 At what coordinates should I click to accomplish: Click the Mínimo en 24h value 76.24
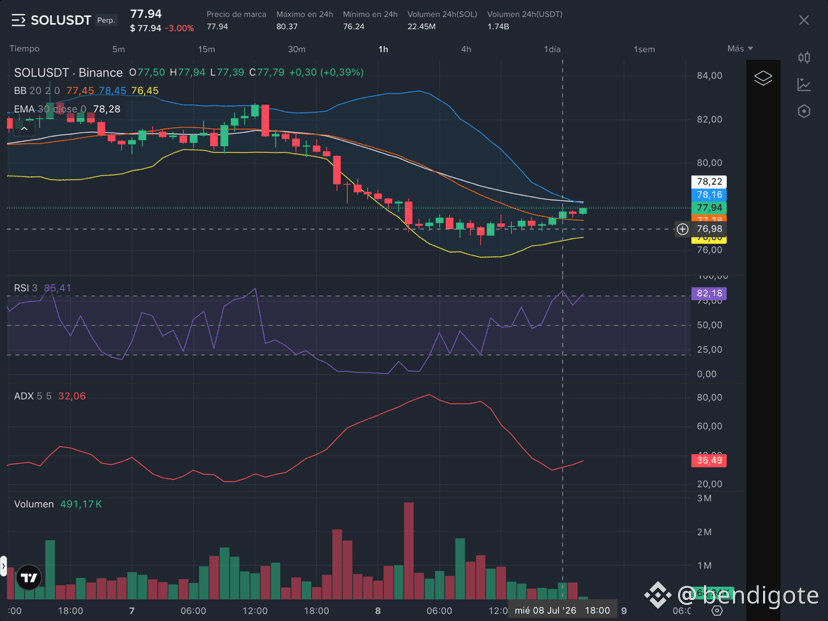pos(353,26)
